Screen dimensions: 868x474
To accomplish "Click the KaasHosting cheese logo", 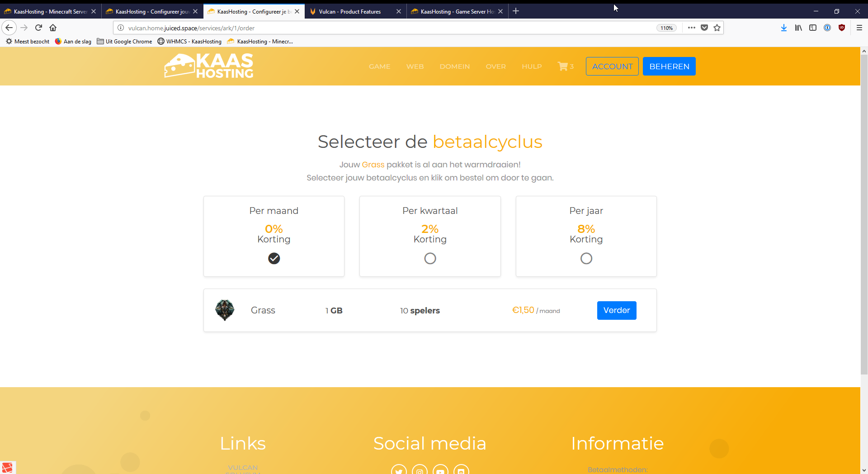I will point(209,66).
